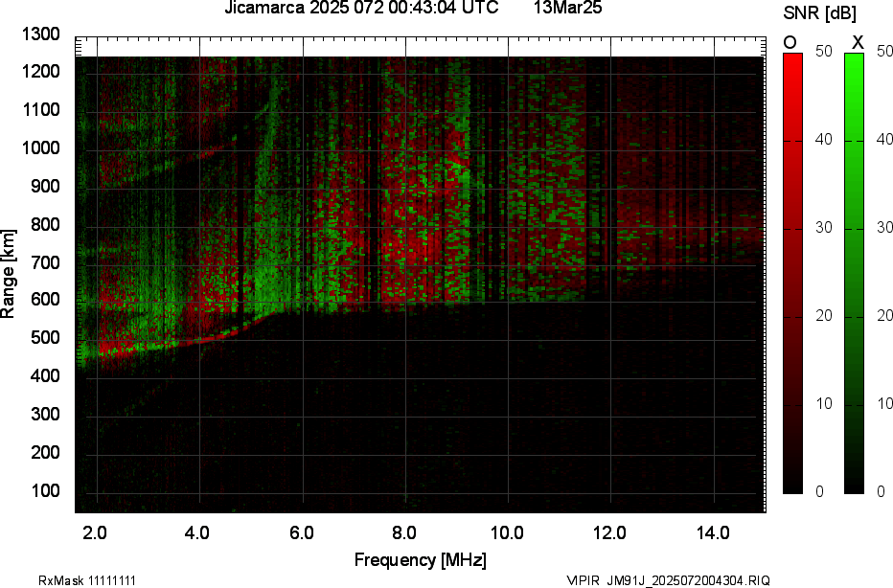This screenshot has height=588, width=893.
Task: Select the 8.0 MHz frequency tick label
Action: 404,532
